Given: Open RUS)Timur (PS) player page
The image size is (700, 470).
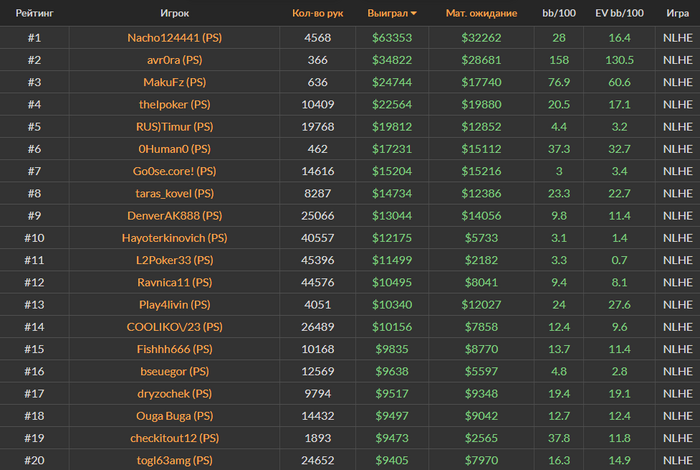Looking at the screenshot, I should pos(174,126).
